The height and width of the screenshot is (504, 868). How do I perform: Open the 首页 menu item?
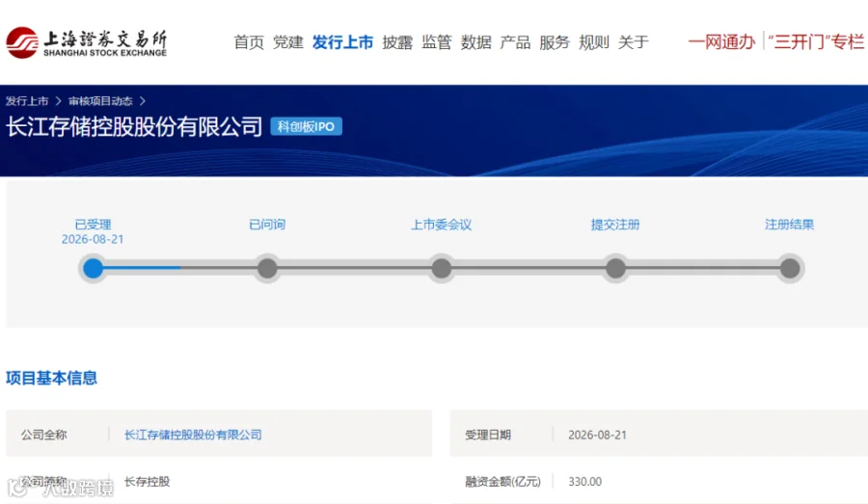click(x=249, y=42)
